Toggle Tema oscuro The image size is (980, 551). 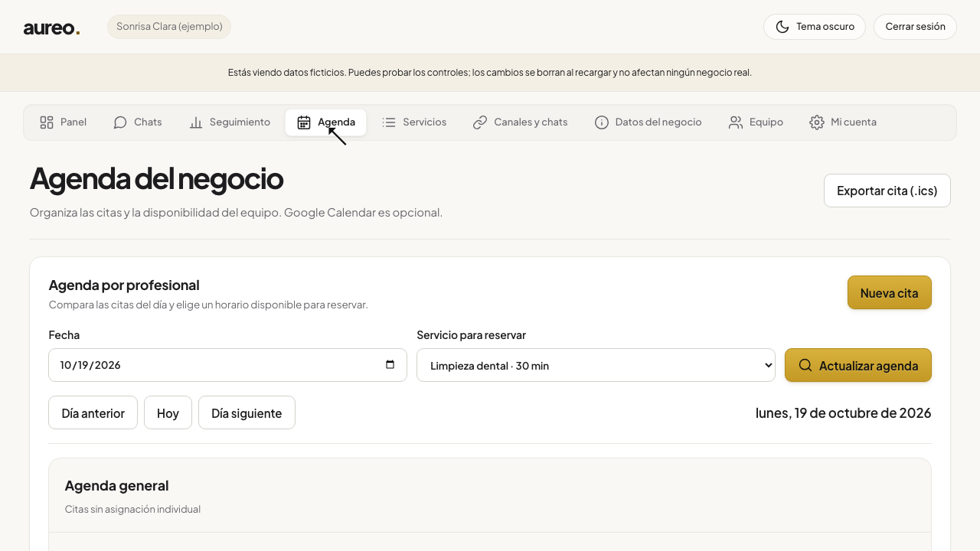[815, 27]
